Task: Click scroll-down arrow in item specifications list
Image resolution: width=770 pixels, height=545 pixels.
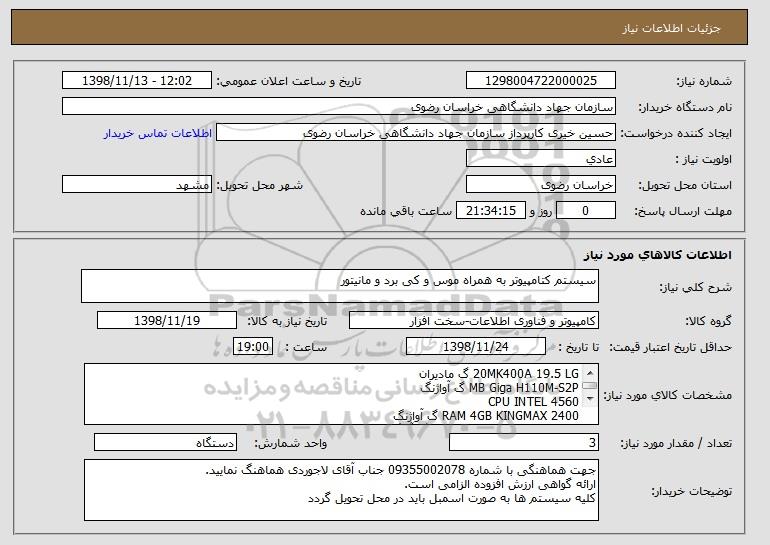Action: pyautogui.click(x=590, y=398)
